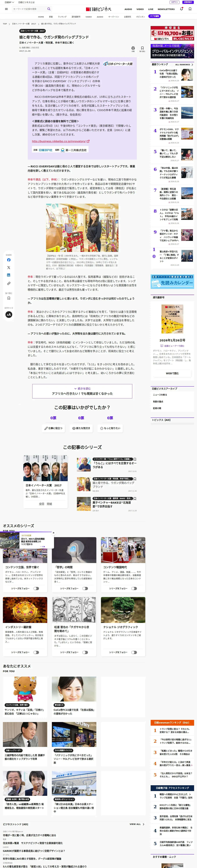Open 記者の眼 archive link
This screenshot has height=868, width=197.
pyautogui.click(x=157, y=408)
